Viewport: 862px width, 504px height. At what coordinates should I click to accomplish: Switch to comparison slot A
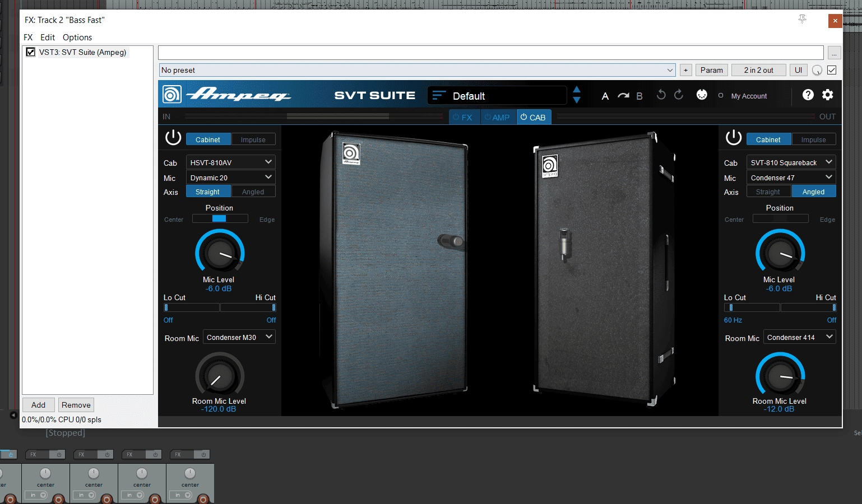[x=605, y=96]
